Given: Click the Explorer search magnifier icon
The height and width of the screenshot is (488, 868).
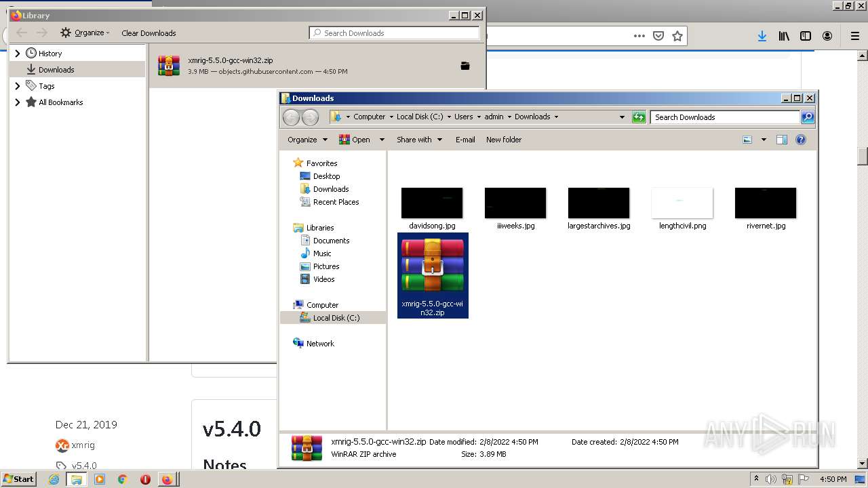Looking at the screenshot, I should [807, 117].
